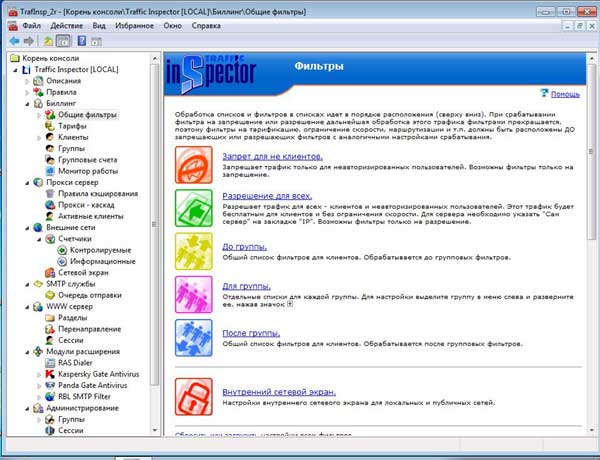Click the Back arrow toolbar icon

pyautogui.click(x=15, y=41)
